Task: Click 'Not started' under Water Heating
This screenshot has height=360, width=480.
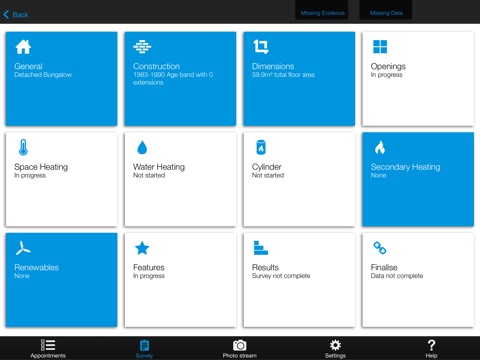Action: (x=149, y=175)
